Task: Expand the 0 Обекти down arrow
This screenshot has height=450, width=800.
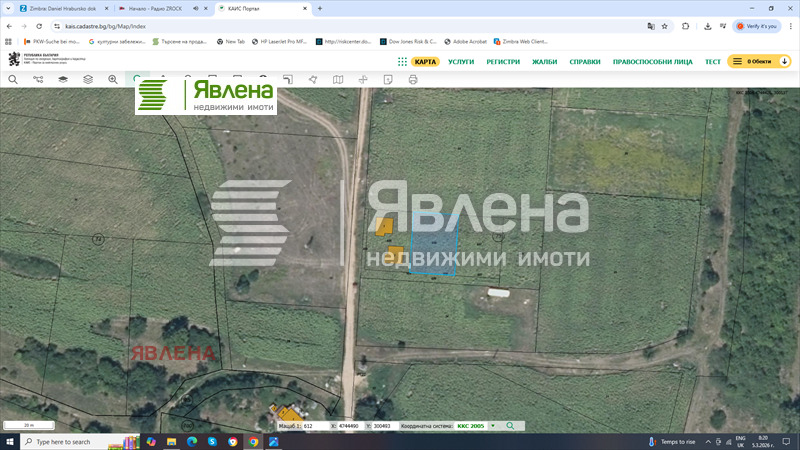Action: click(784, 61)
